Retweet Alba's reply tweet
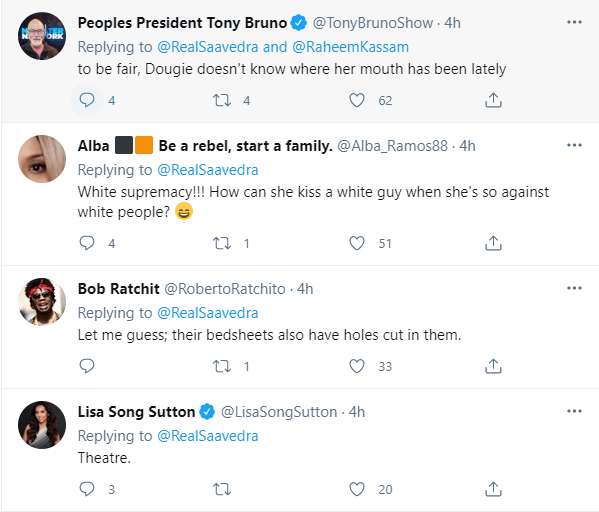This screenshot has height=512, width=599. tap(222, 243)
